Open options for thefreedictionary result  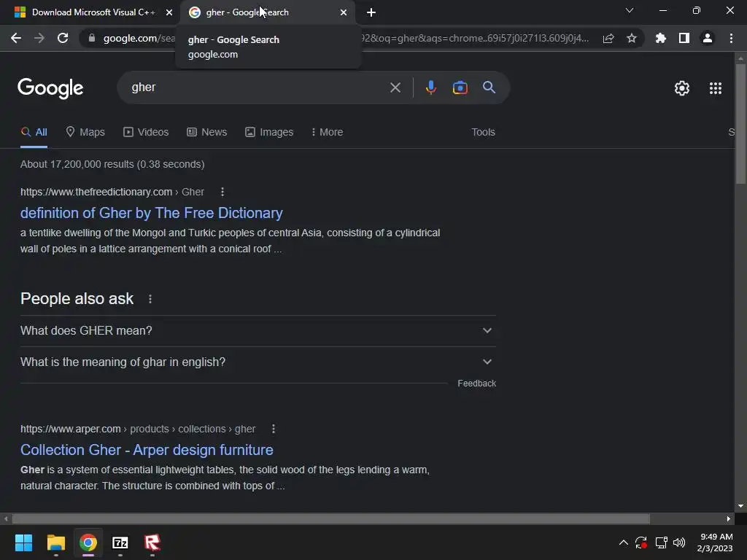coord(222,192)
